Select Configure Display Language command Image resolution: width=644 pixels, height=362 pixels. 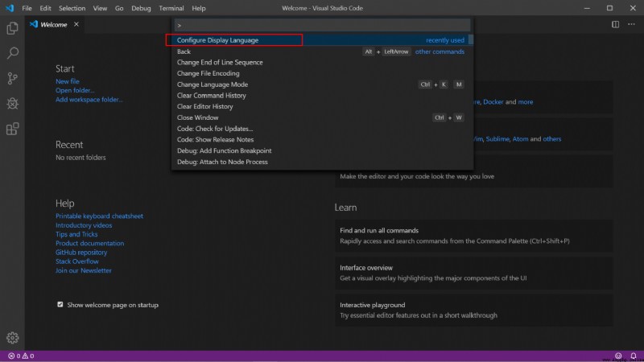tap(323, 40)
